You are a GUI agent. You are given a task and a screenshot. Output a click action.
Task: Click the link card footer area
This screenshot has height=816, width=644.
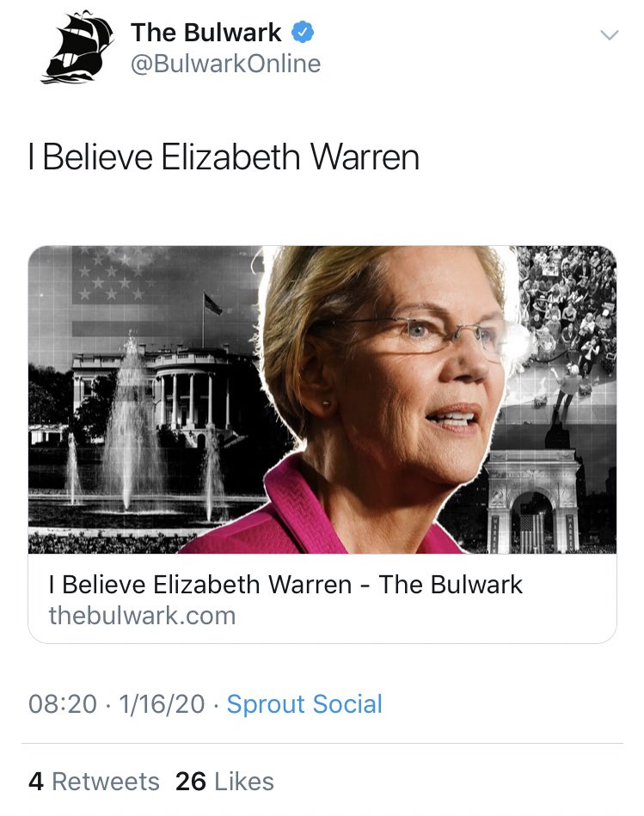(x=322, y=598)
